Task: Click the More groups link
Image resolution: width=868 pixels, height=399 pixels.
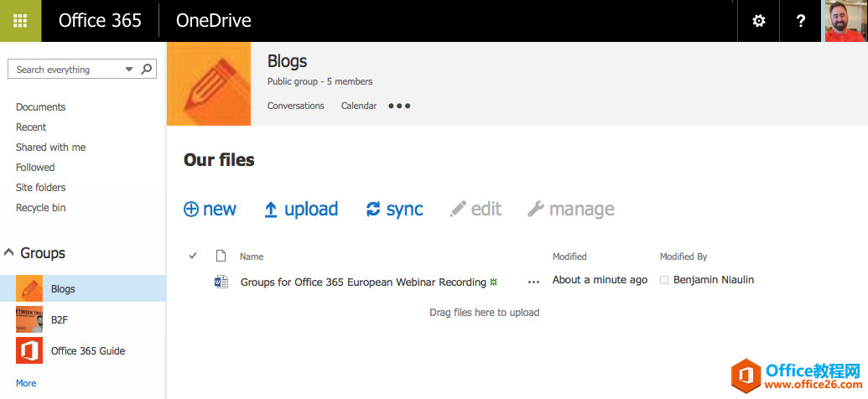Action: point(26,383)
